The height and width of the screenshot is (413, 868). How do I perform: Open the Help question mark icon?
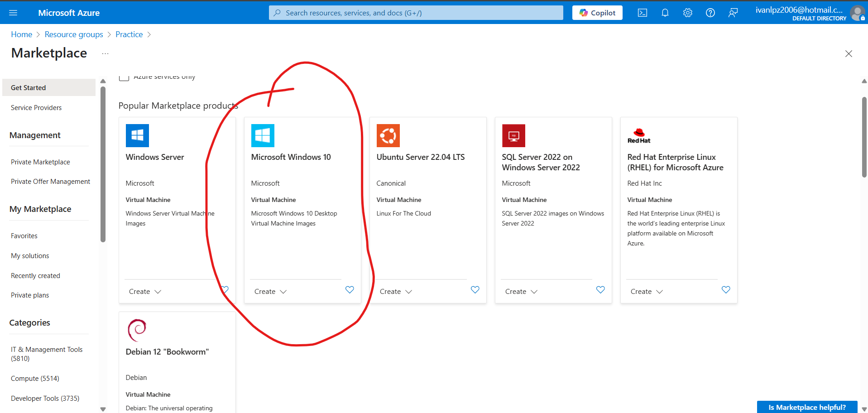pos(710,13)
